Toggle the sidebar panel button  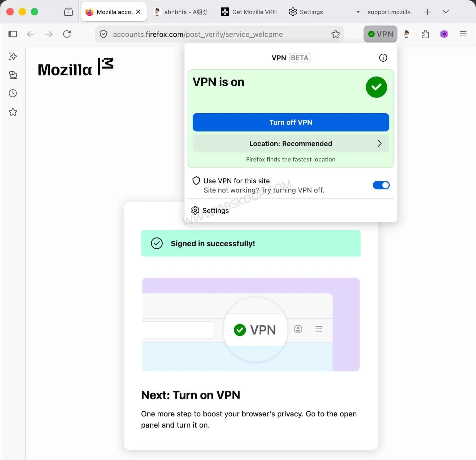pos(13,34)
